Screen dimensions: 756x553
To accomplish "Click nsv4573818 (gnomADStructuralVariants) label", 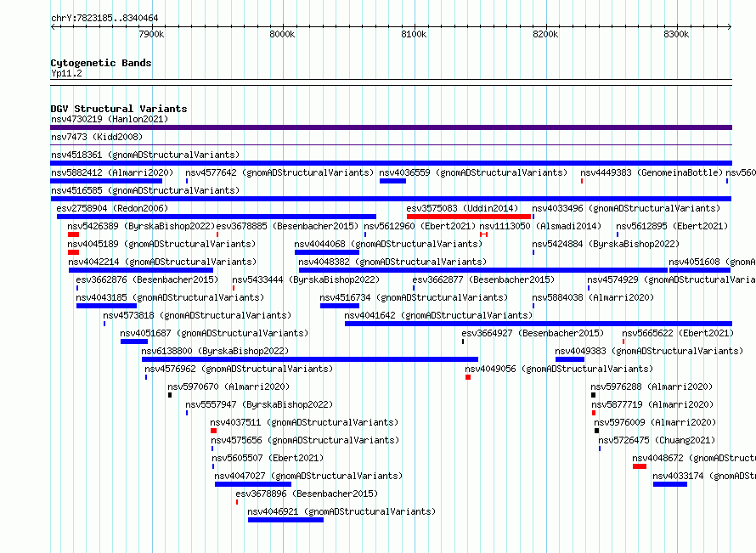I will point(197,315).
